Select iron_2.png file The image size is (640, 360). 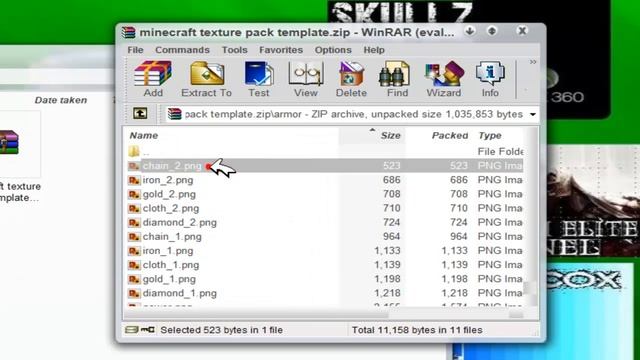coord(325,180)
